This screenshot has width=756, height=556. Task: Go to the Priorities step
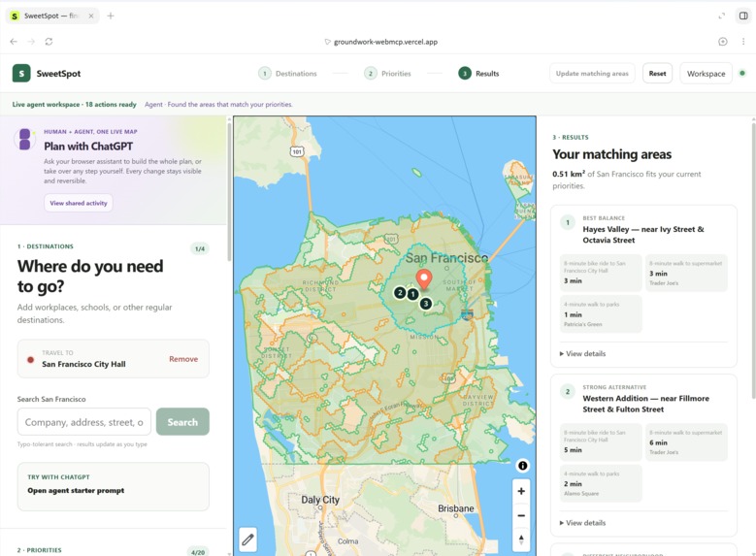click(387, 74)
